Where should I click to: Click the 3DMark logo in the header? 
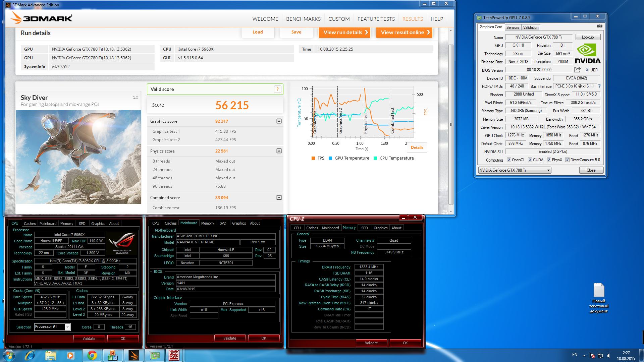click(42, 18)
